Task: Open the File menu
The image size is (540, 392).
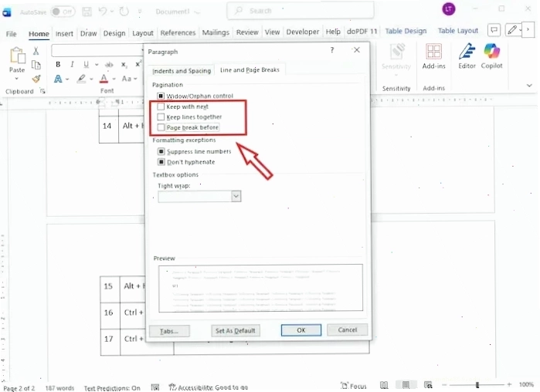Action: point(11,34)
